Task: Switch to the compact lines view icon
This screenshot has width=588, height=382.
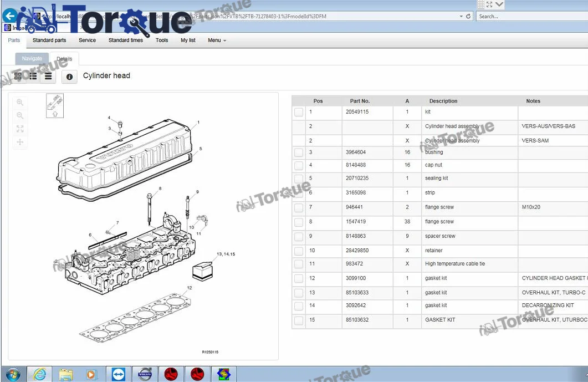Action: pyautogui.click(x=48, y=76)
